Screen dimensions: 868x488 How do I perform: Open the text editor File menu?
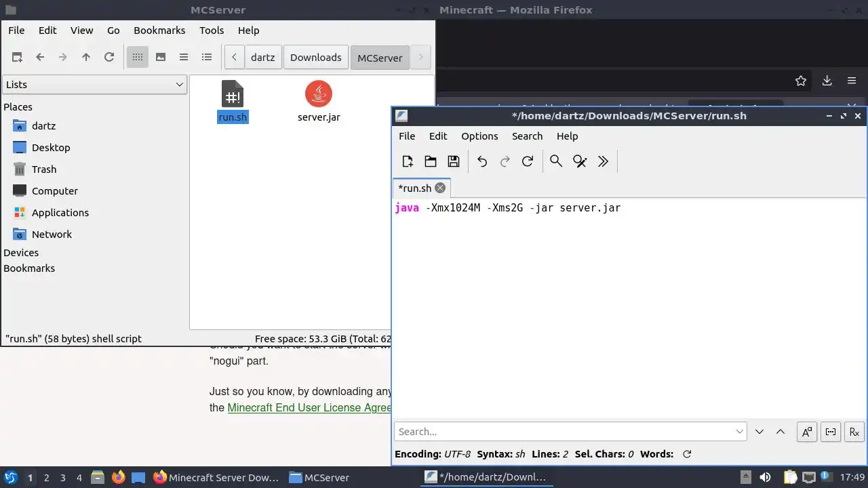[x=407, y=136]
